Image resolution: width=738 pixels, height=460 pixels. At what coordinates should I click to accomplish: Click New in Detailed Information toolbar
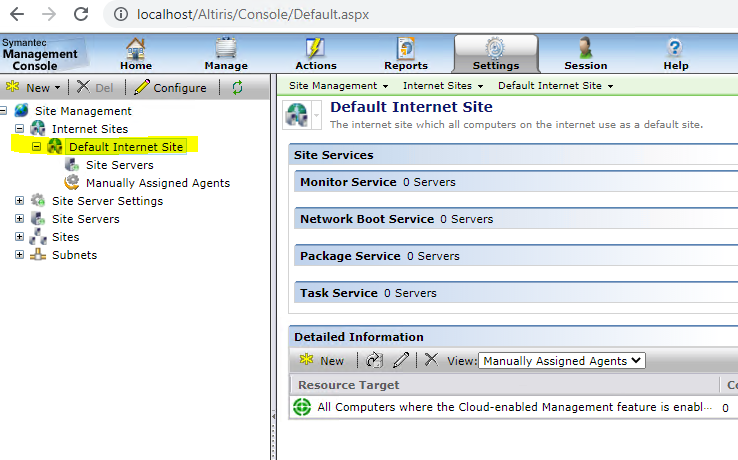[x=322, y=361]
